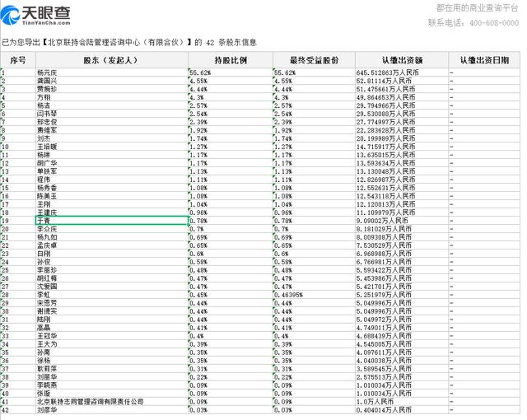Select shareholder cell 杨九如
The height and width of the screenshot is (420, 527).
tap(112, 237)
